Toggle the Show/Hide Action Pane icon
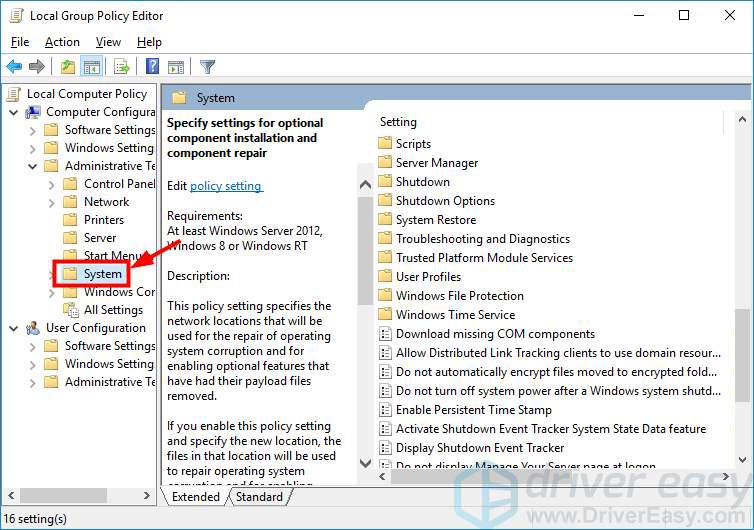Image resolution: width=754 pixels, height=530 pixels. [x=176, y=67]
